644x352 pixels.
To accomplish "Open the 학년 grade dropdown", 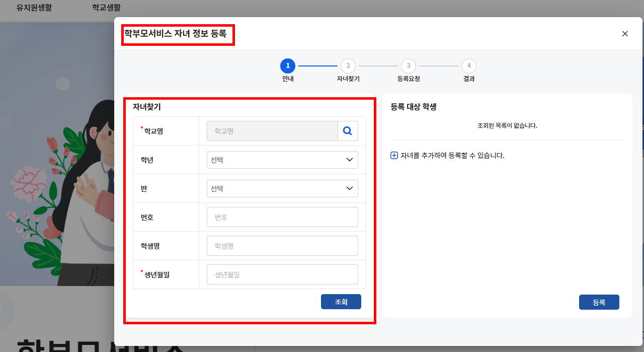I will click(282, 160).
